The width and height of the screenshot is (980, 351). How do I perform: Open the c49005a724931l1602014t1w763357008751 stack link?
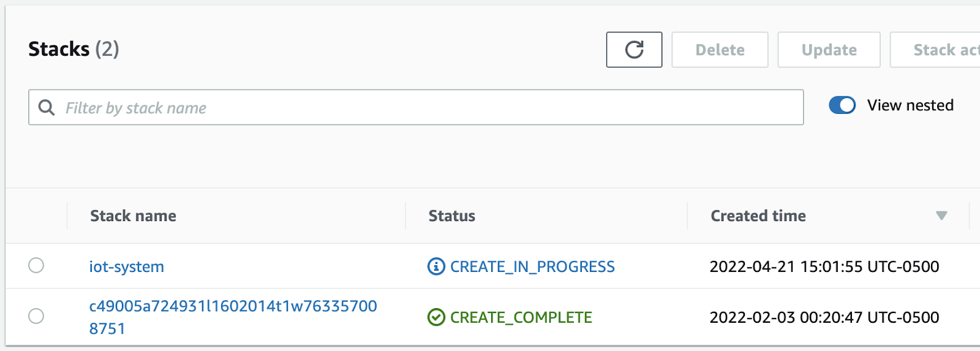(233, 306)
